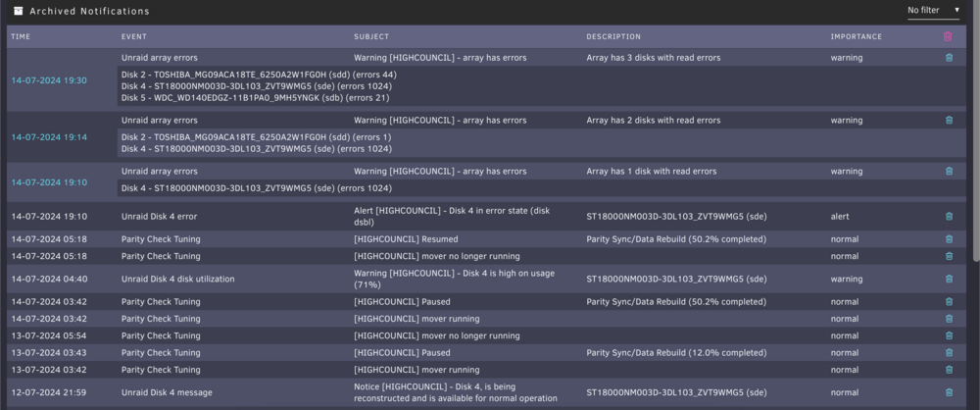Select 'Disk 2 - TOSHIBA' (errors 1) line
Viewport: 980px width, 410px height.
click(256, 137)
